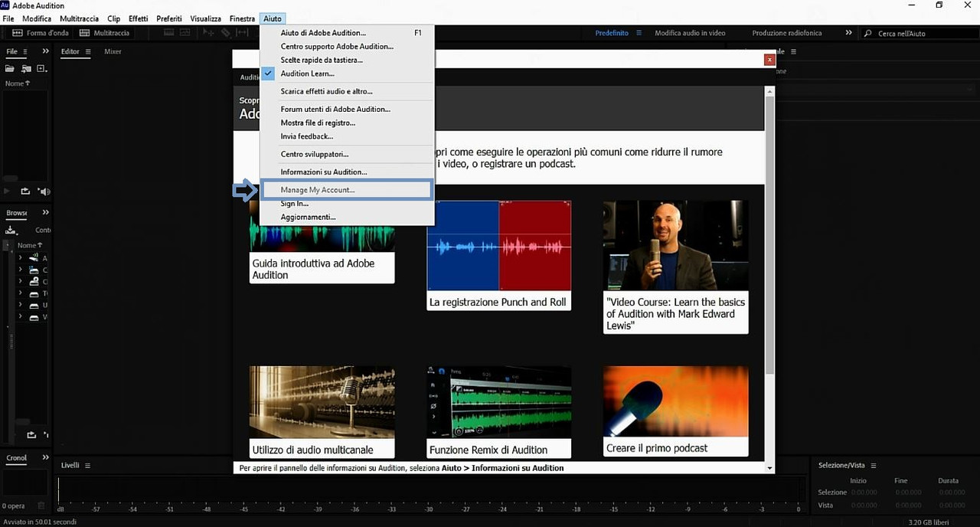Expand second tree row in Browser
980x527 pixels.
(20, 270)
